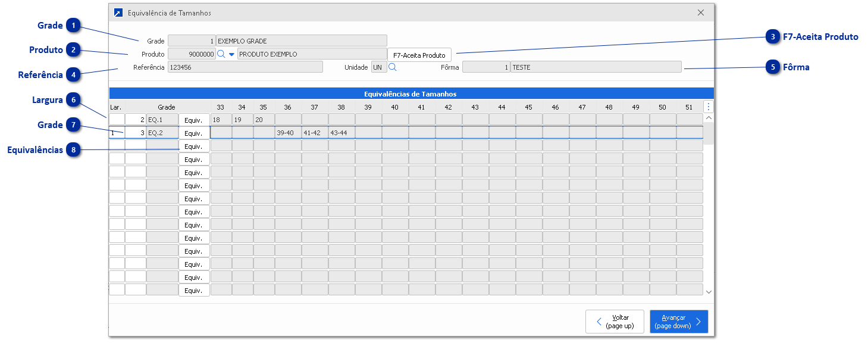
Task: Click the Grade column header in grid
Action: pos(167,107)
